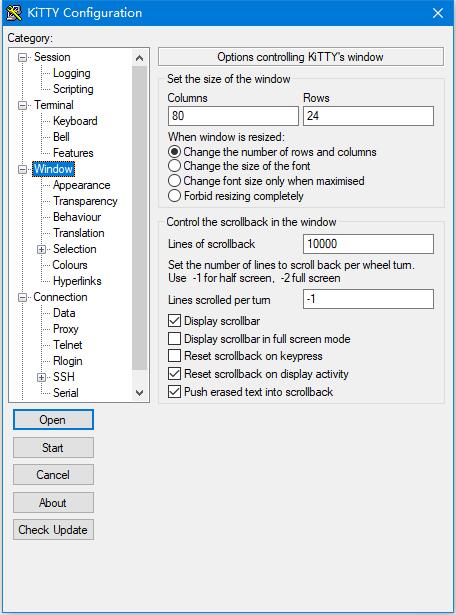The height and width of the screenshot is (615, 456).
Task: Click the Open button
Action: 53,420
